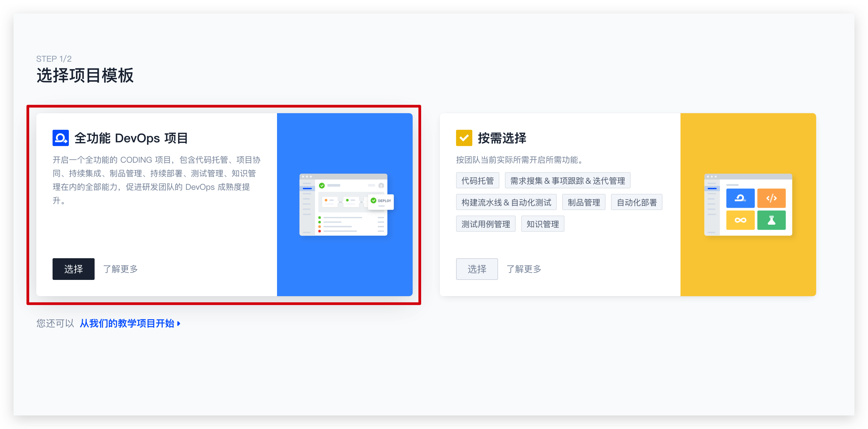Click the 代码托管 feature tag
Image resolution: width=868 pixels, height=429 pixels.
(x=477, y=181)
